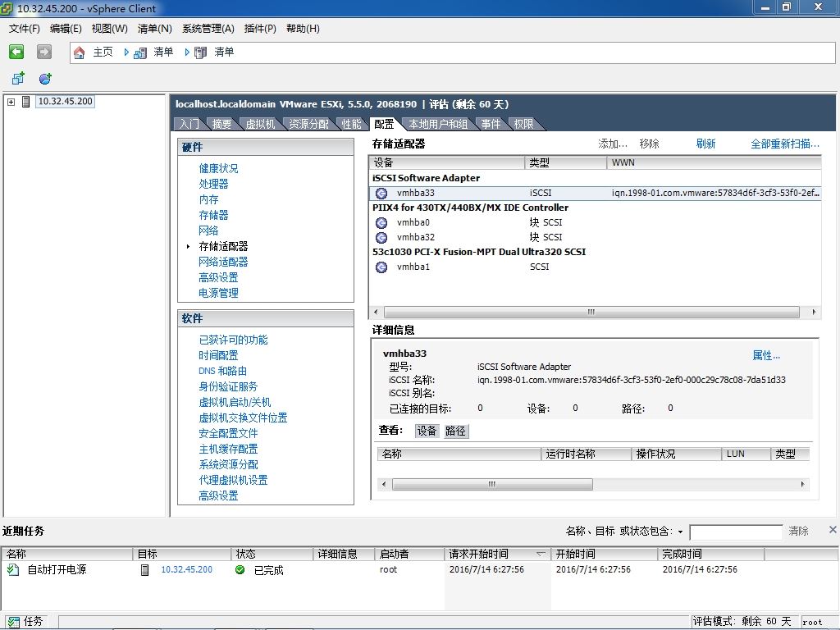Click the 清除 button in recent tasks
Viewport: 840px width, 630px height.
point(798,531)
